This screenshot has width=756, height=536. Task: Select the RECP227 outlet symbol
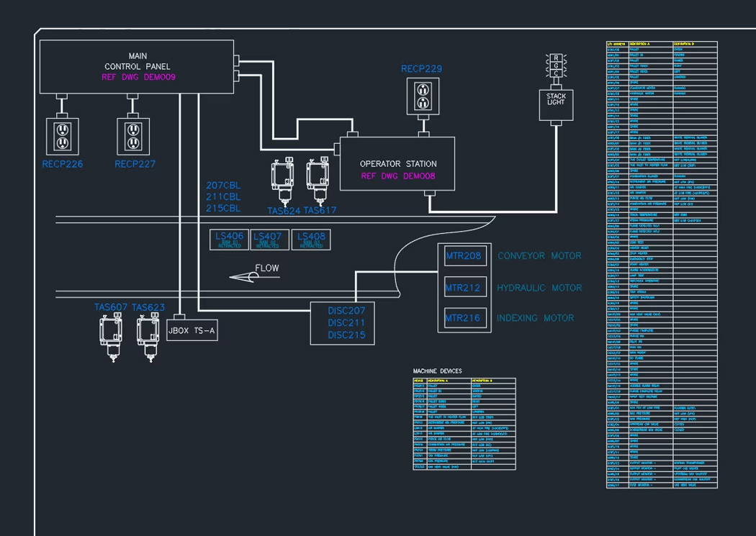point(132,135)
